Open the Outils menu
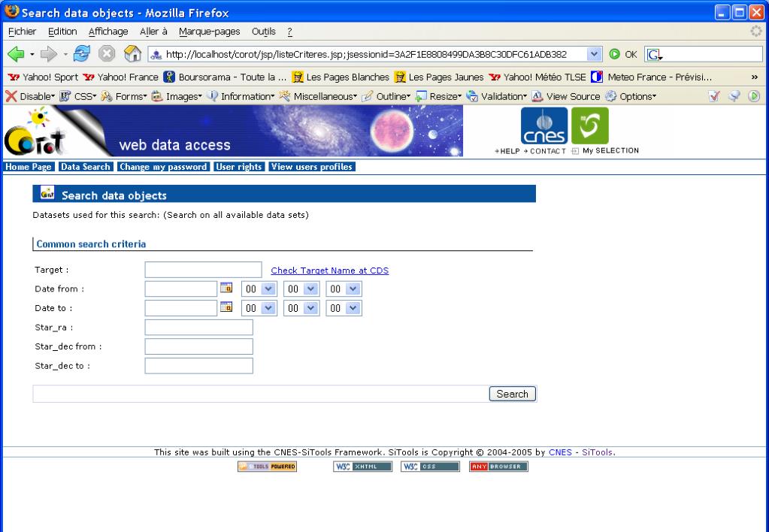Image resolution: width=769 pixels, height=532 pixels. 263,32
